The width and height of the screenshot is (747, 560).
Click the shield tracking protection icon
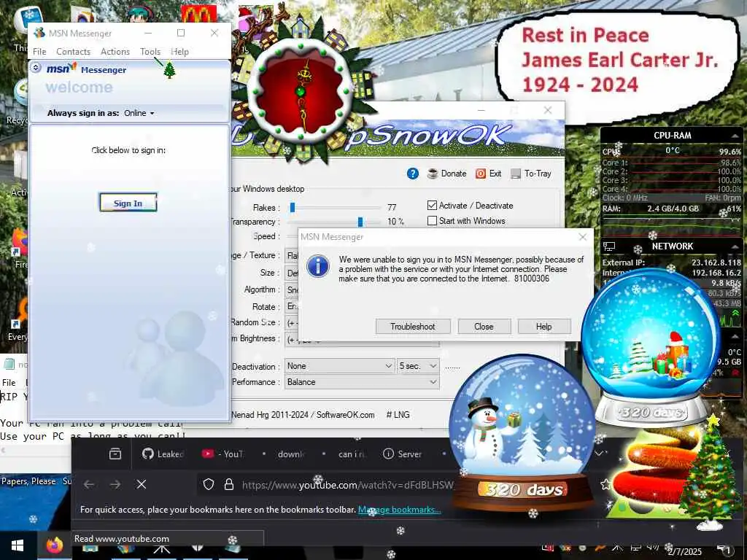[x=208, y=484]
